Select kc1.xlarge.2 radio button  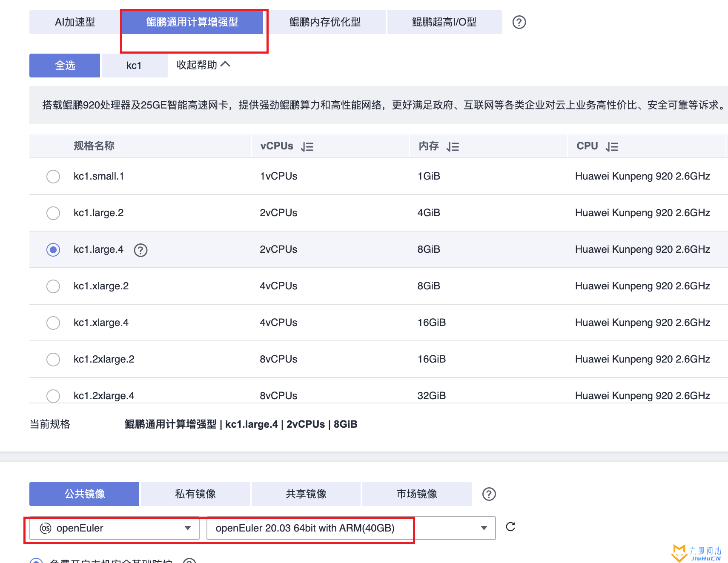click(x=53, y=286)
